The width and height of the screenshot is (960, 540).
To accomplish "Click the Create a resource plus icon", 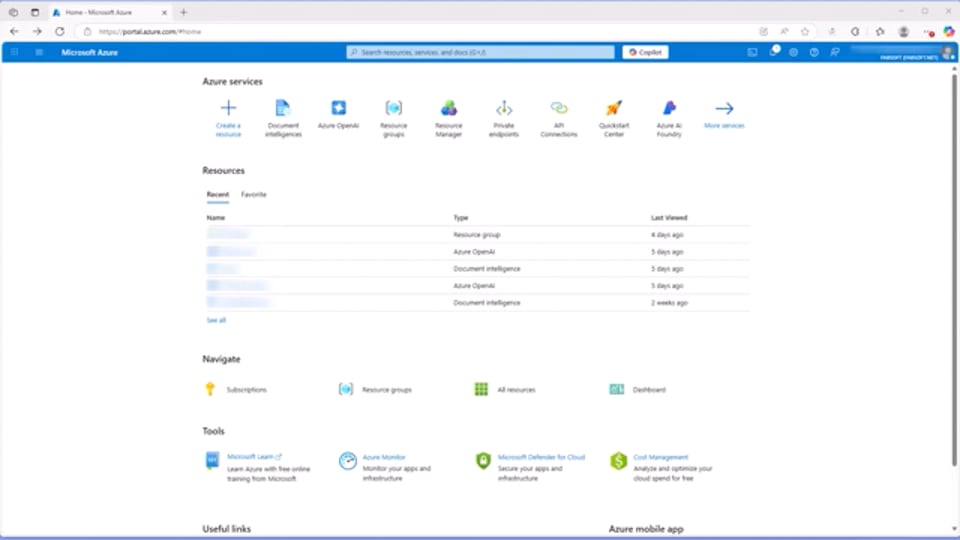I will 228,108.
